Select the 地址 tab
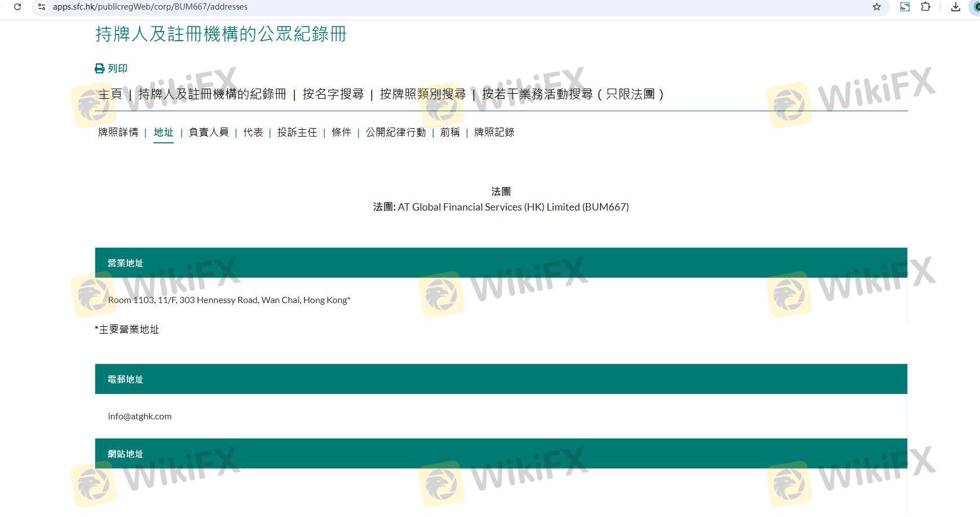Image resolution: width=980 pixels, height=517 pixels. tap(164, 132)
